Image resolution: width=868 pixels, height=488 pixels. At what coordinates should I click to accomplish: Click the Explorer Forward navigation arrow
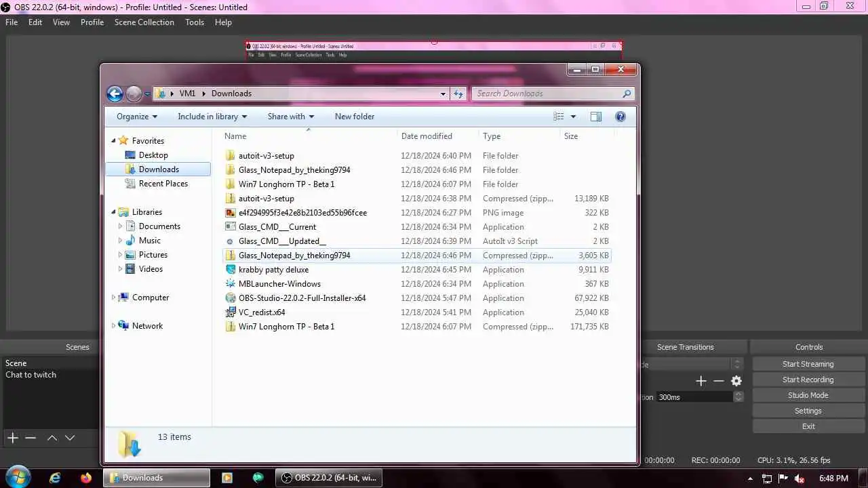pyautogui.click(x=134, y=94)
